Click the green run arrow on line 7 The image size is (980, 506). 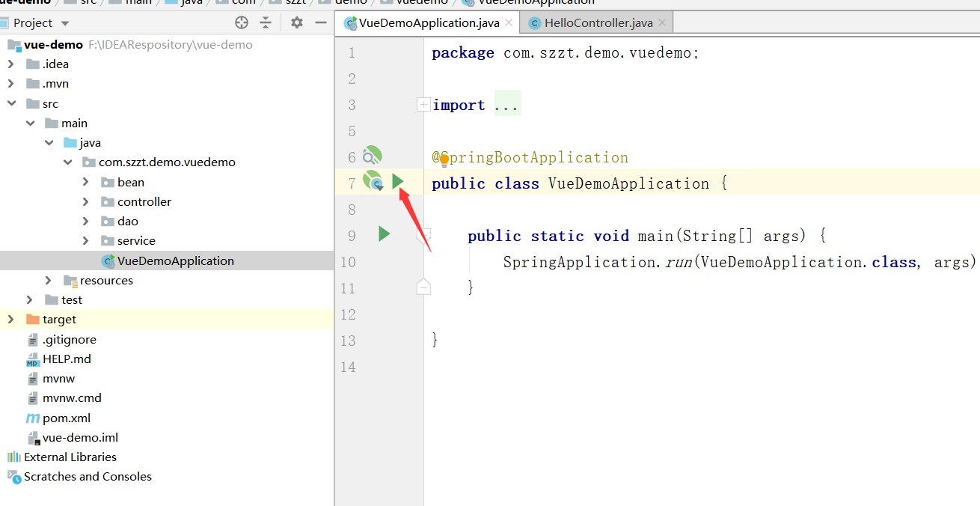(x=398, y=181)
